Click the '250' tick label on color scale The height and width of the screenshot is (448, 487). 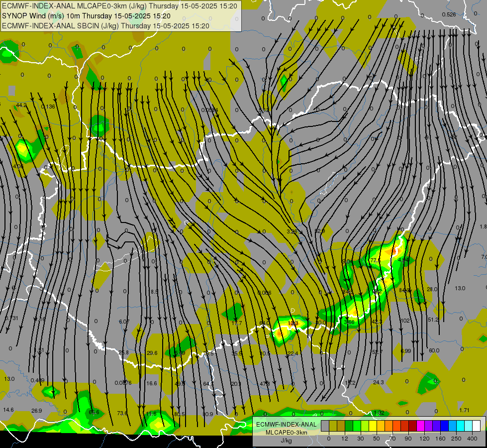[456, 439]
